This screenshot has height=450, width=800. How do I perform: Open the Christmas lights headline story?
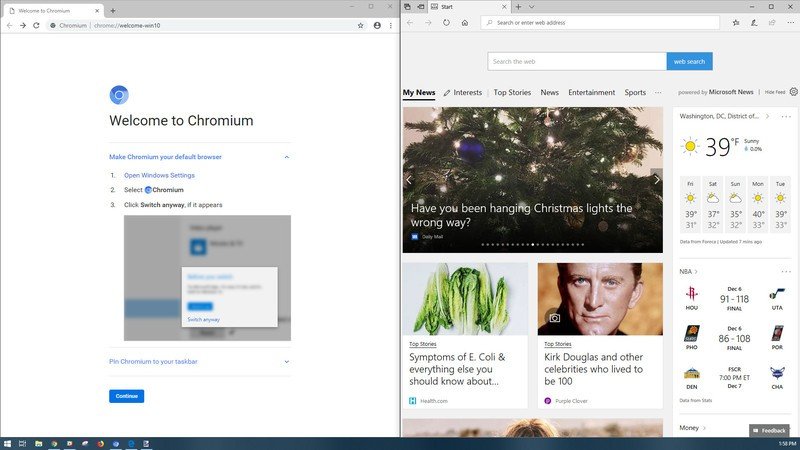(x=521, y=215)
